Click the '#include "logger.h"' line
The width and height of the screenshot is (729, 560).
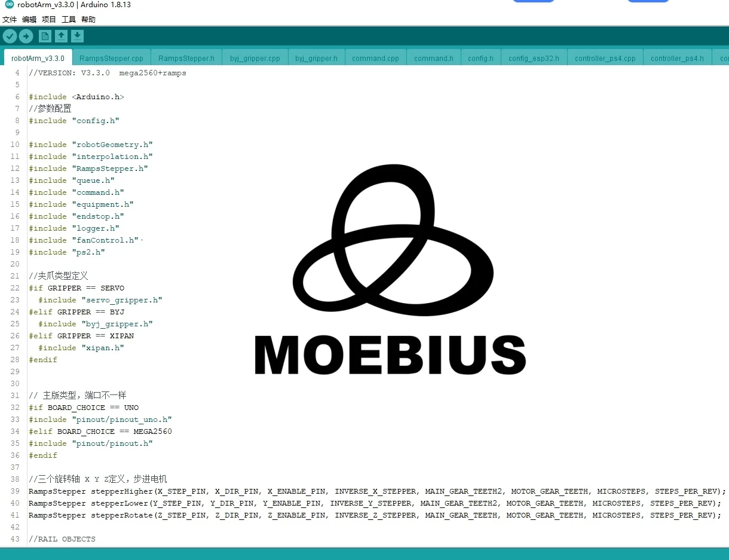74,228
